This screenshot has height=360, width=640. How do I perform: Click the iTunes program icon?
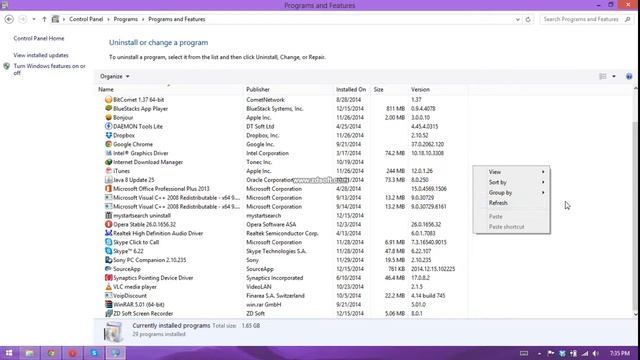pyautogui.click(x=108, y=171)
